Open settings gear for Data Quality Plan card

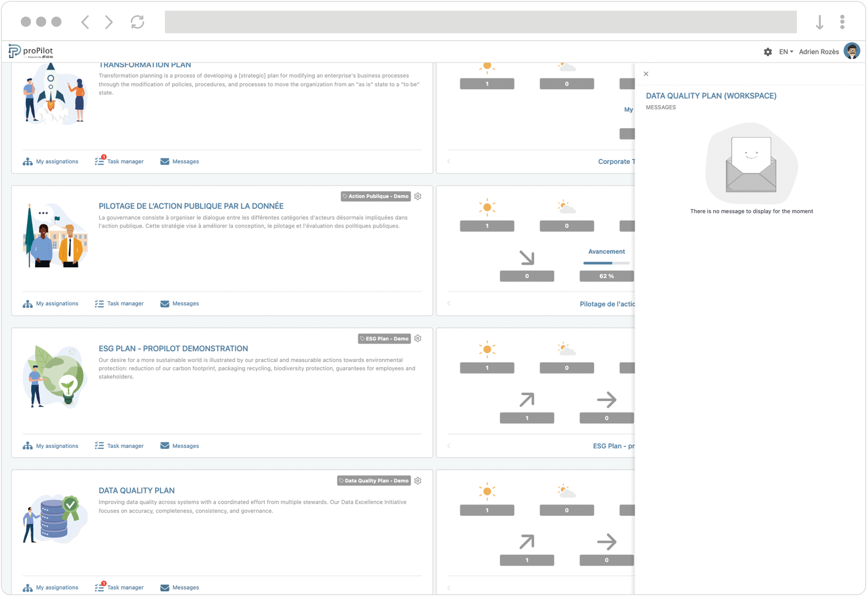pyautogui.click(x=418, y=481)
